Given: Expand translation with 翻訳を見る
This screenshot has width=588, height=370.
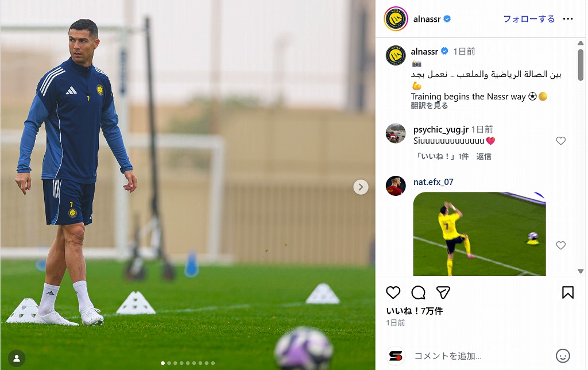Looking at the screenshot, I should point(430,106).
